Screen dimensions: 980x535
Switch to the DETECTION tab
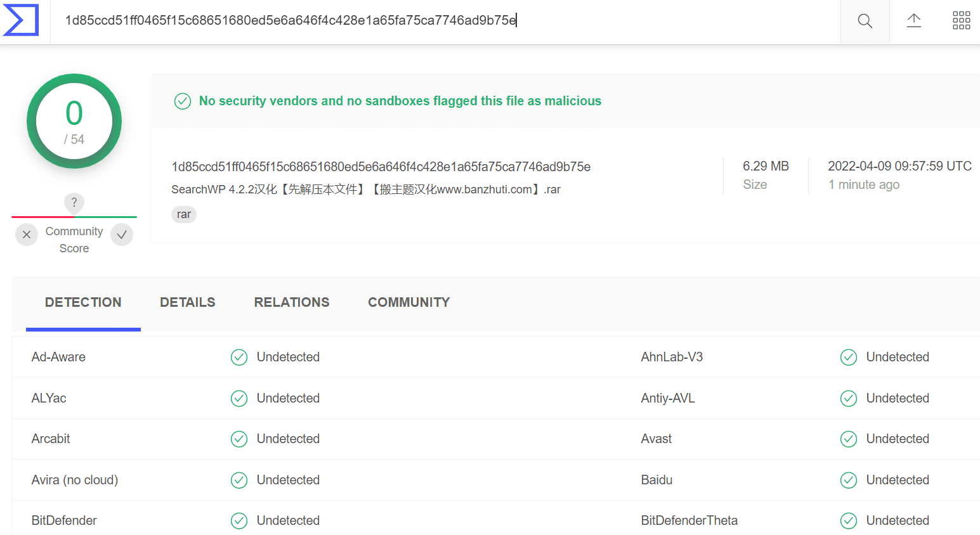[83, 303]
